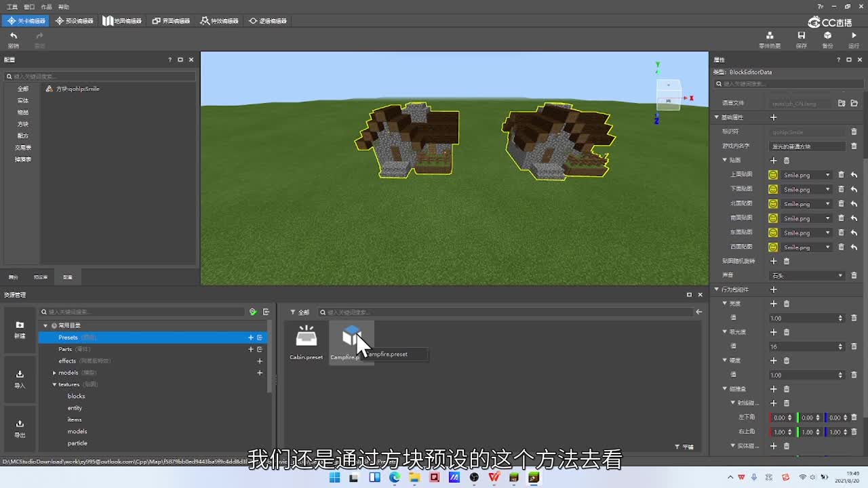Collapse the textures tree folder
This screenshot has width=868, height=488.
point(54,384)
